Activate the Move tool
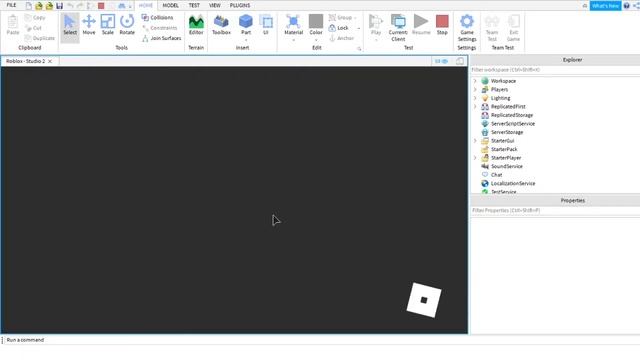The height and width of the screenshot is (360, 640). (89, 25)
